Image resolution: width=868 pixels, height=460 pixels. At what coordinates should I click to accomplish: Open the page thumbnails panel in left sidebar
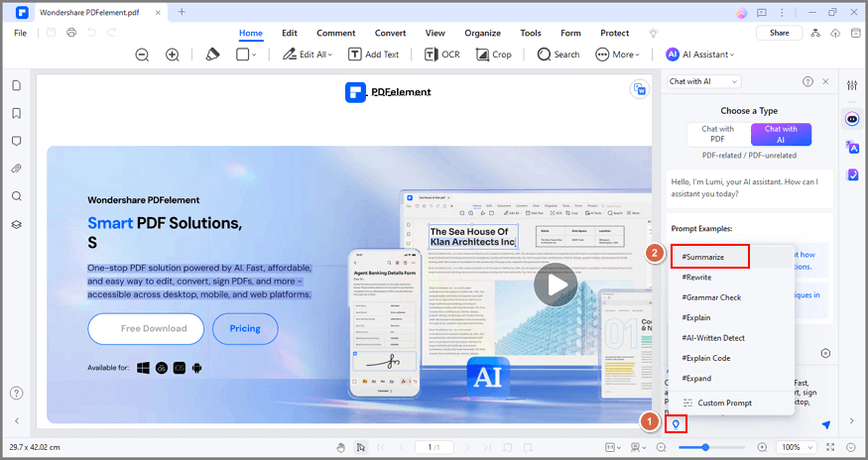[17, 85]
